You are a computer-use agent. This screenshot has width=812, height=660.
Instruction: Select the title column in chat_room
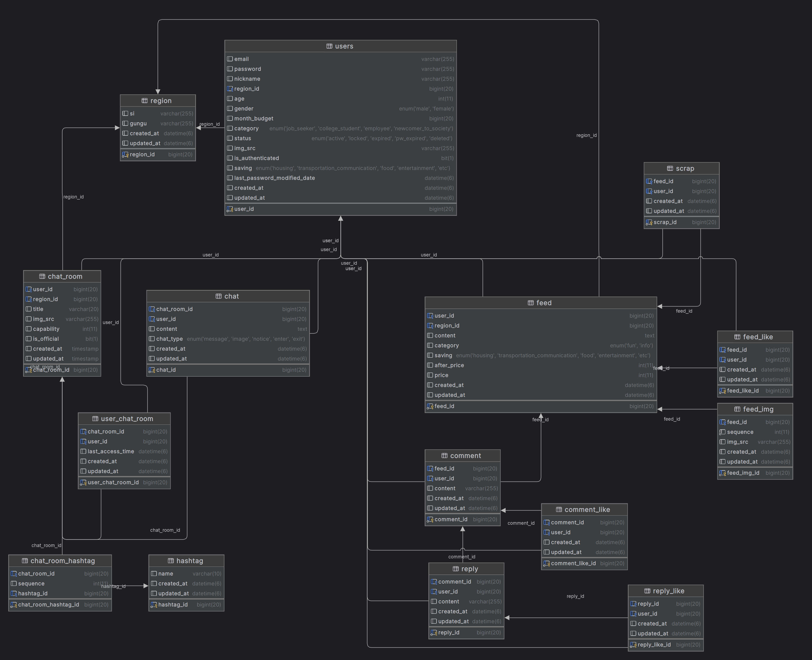tap(62, 309)
